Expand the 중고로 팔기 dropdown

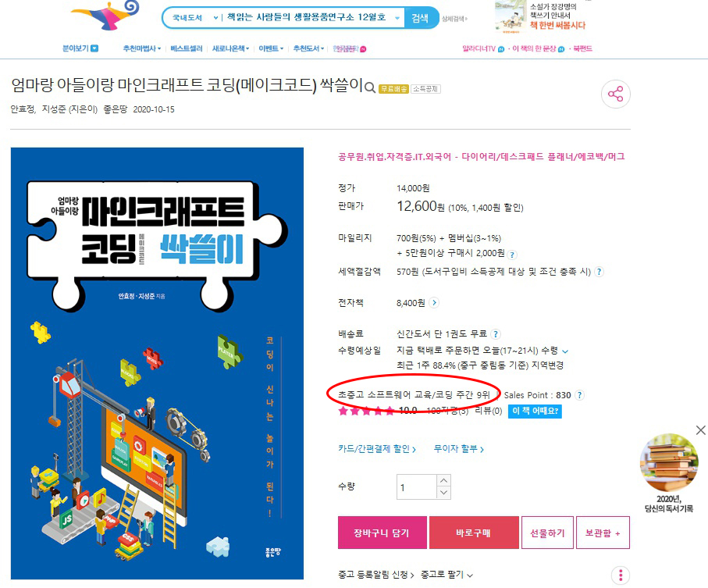click(x=447, y=575)
